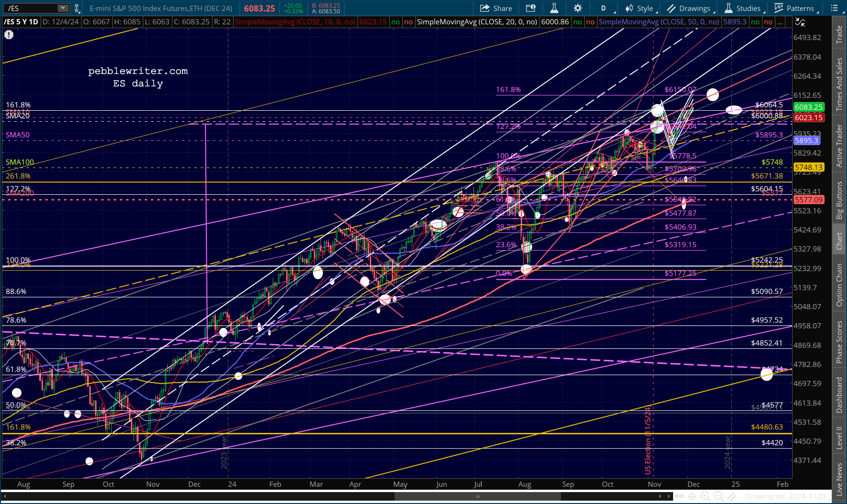Click the SMA50 level label on chart
Viewport: 847px width, 504px height.
pos(18,135)
